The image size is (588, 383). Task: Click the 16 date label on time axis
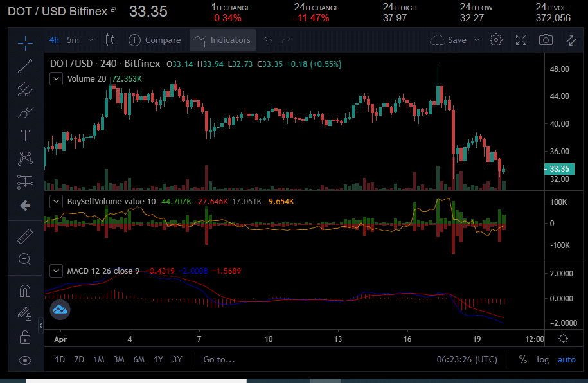(x=407, y=339)
